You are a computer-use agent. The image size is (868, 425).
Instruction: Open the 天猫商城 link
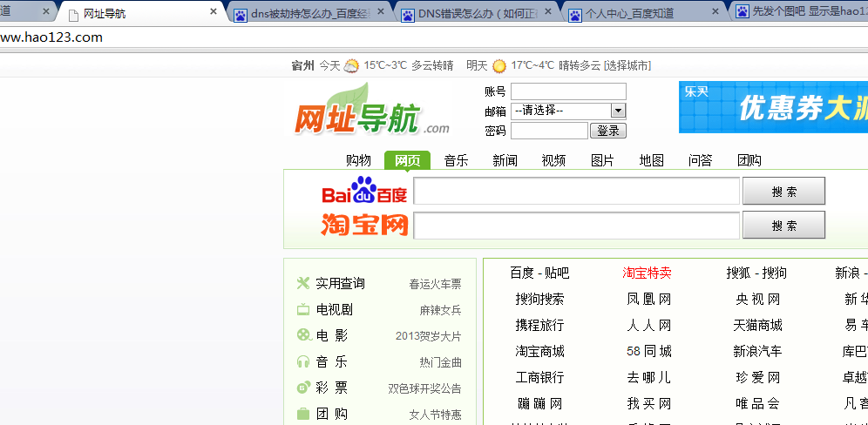[758, 326]
